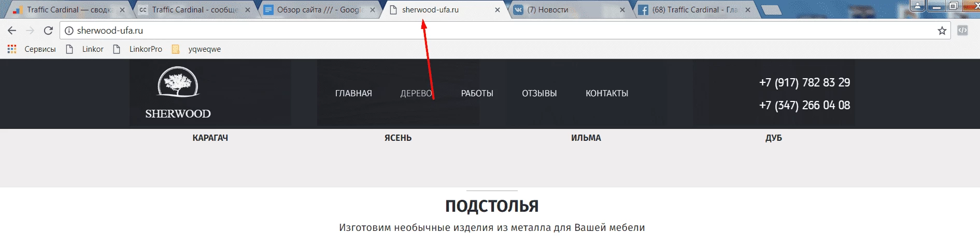The height and width of the screenshot is (248, 980).
Task: Open the code extension icon beside address bar
Action: click(x=962, y=31)
